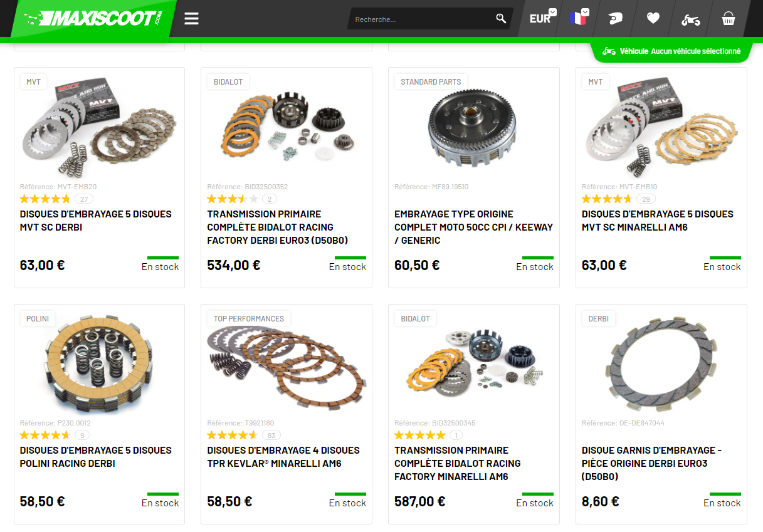Open 'Transmission primaire complète Bidalot Racing Factory Minarelli AM6'
The height and width of the screenshot is (532, 763).
pyautogui.click(x=458, y=463)
